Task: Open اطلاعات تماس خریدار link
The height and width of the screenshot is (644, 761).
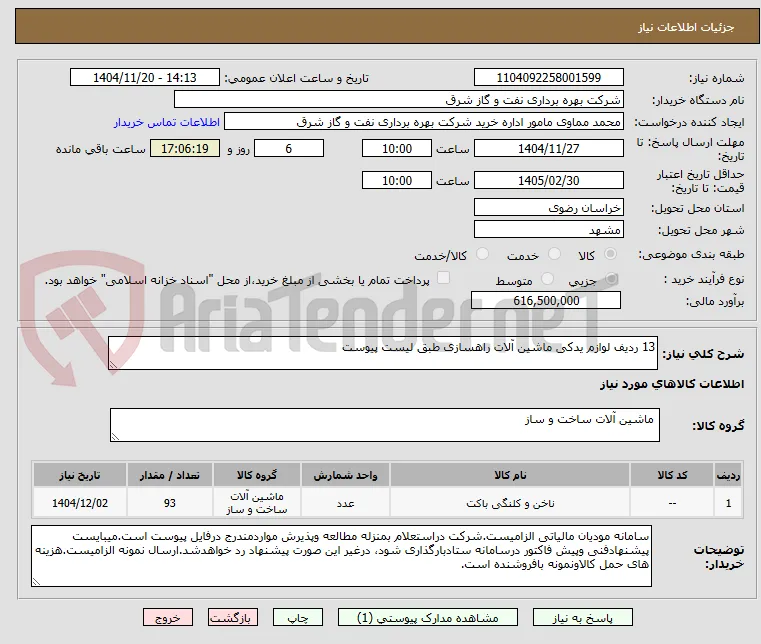Action: point(166,122)
